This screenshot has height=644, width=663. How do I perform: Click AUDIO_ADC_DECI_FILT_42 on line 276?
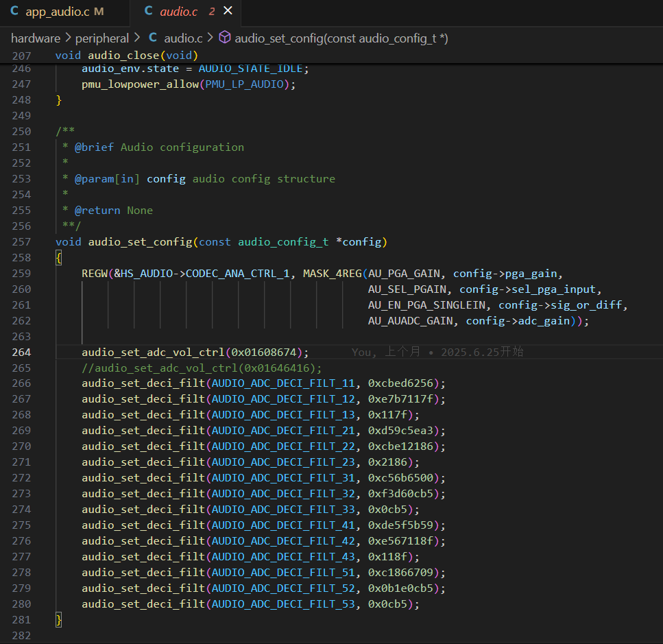tap(283, 541)
